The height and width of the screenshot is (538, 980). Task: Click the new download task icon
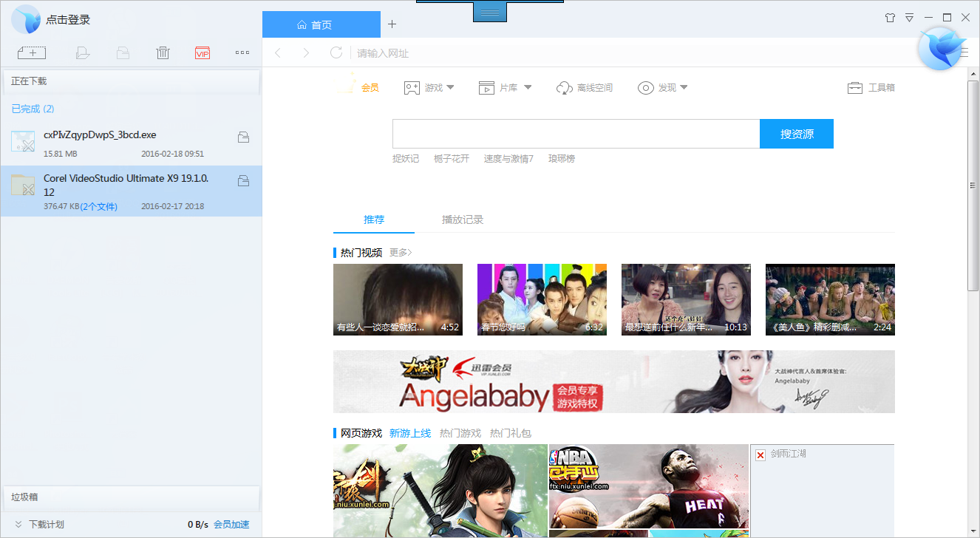(x=32, y=52)
